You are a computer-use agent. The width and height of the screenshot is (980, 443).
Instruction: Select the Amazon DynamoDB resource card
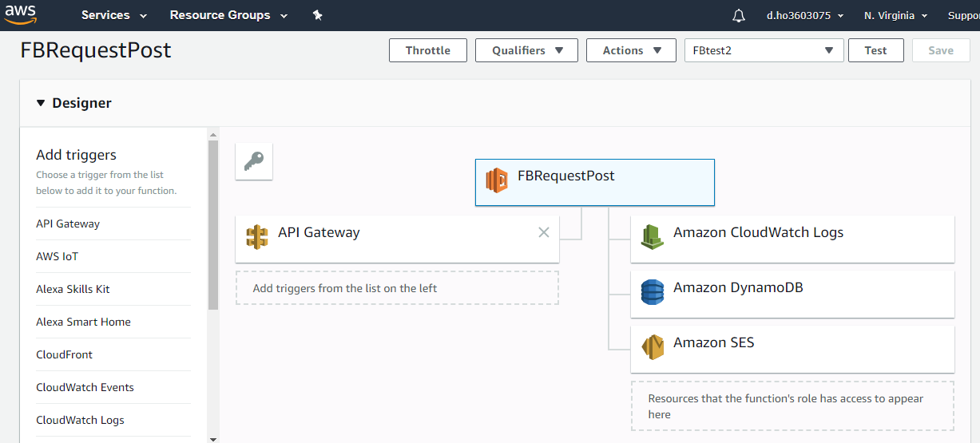pos(792,294)
